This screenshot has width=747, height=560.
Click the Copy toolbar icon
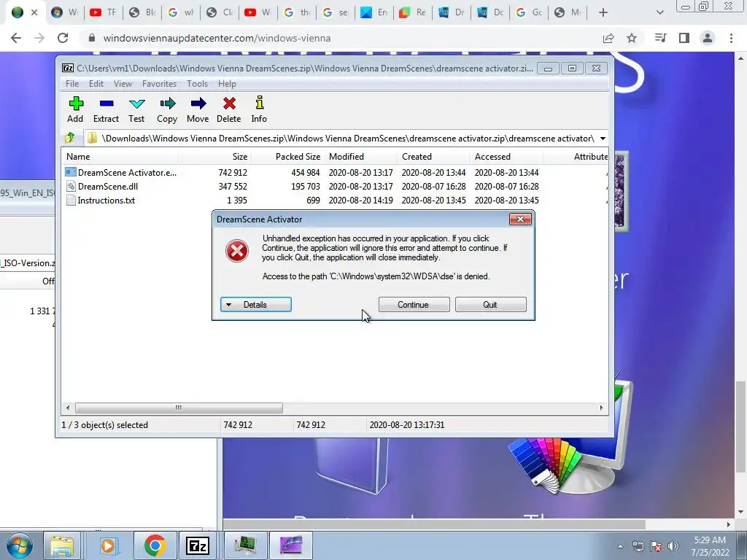(167, 109)
